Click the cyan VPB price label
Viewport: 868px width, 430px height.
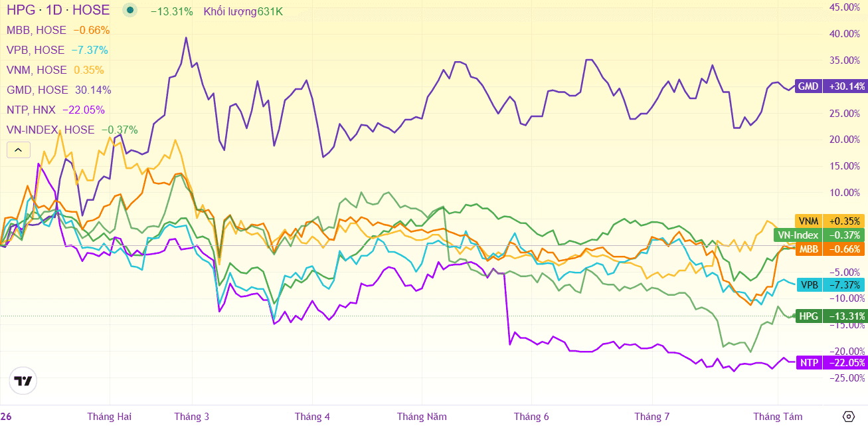(x=831, y=284)
